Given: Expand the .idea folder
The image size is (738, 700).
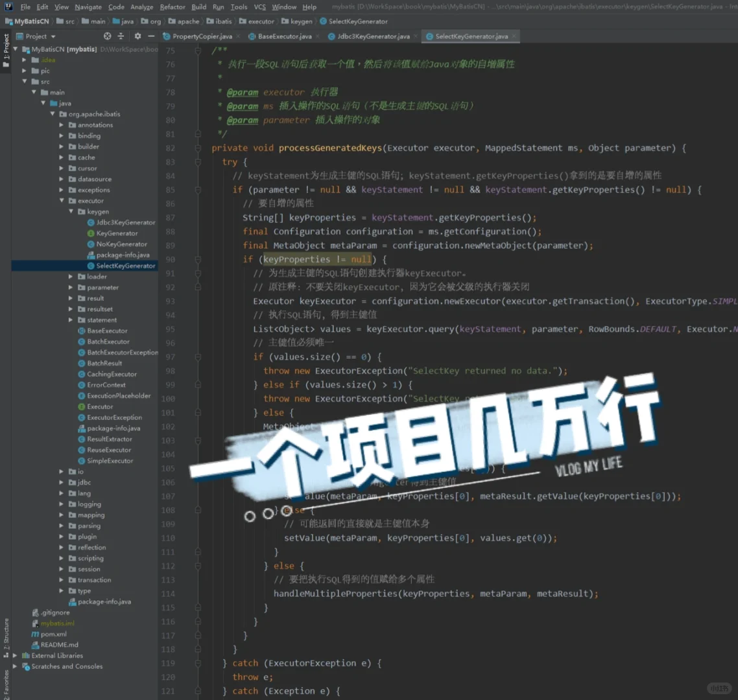Looking at the screenshot, I should [x=25, y=60].
